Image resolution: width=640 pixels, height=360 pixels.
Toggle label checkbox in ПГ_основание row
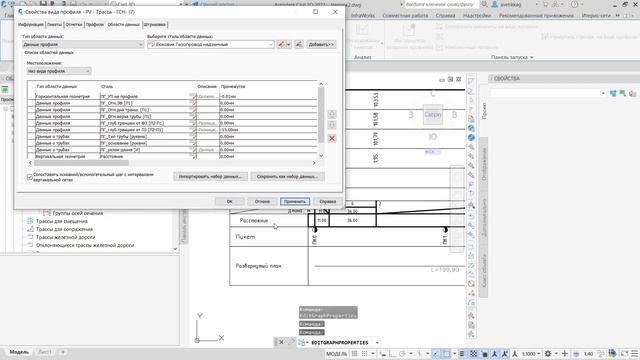193,143
